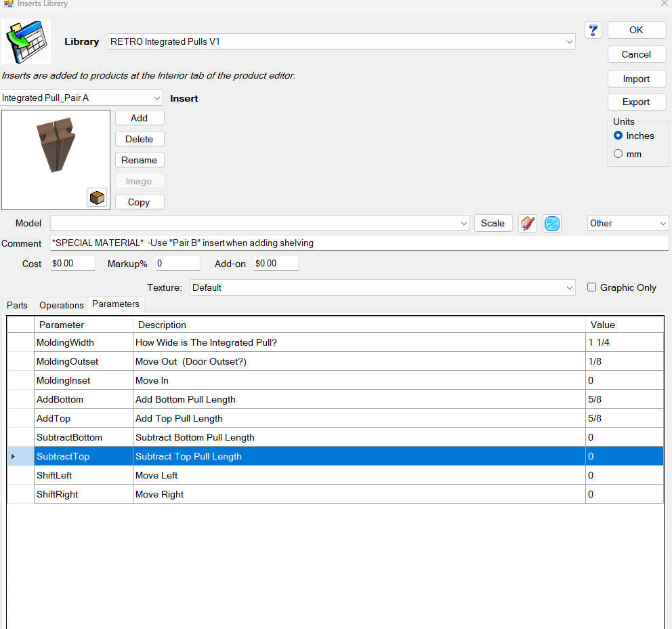Screen dimensions: 672x629
Task: Select the Parameters tab
Action: (116, 304)
